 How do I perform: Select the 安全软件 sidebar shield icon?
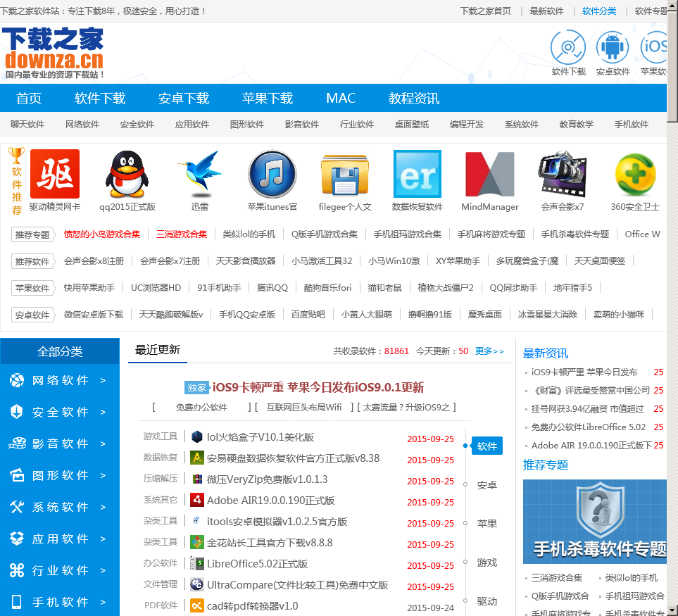click(x=17, y=412)
